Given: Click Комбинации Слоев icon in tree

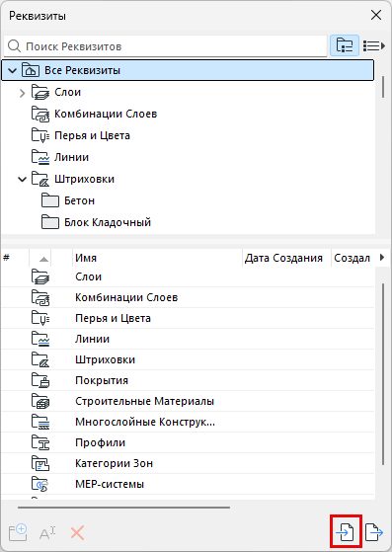Looking at the screenshot, I should (40, 115).
